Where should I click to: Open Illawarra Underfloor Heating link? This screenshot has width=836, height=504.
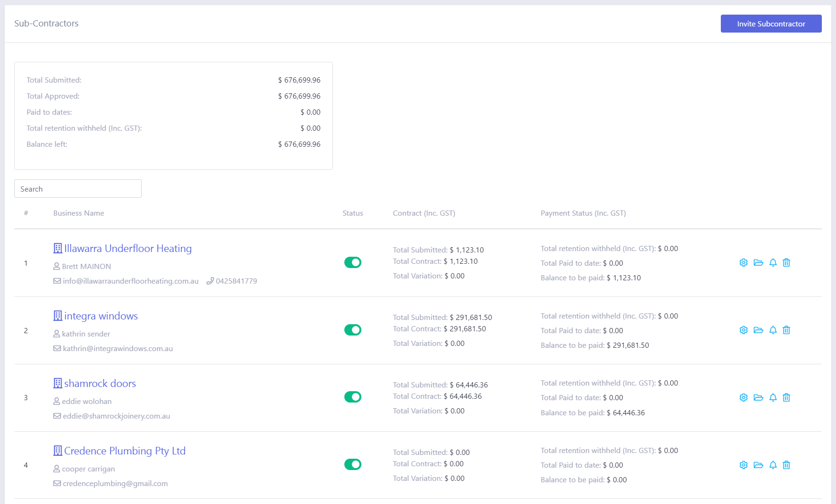(128, 248)
